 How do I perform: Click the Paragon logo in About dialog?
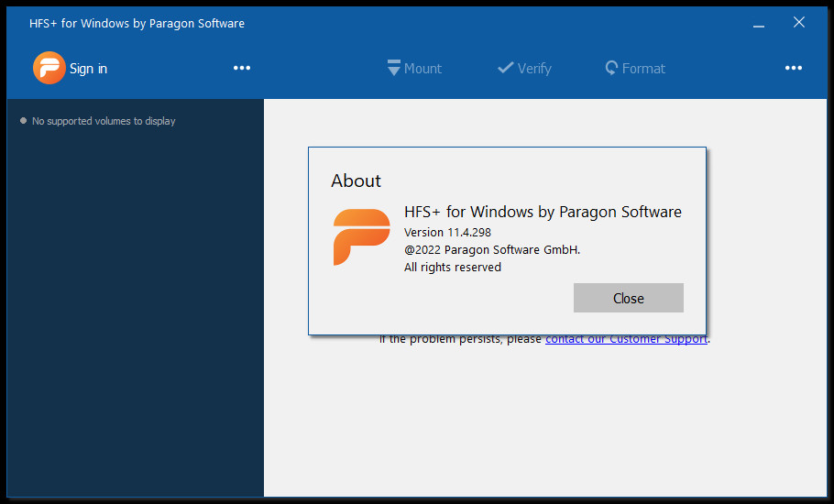point(361,237)
